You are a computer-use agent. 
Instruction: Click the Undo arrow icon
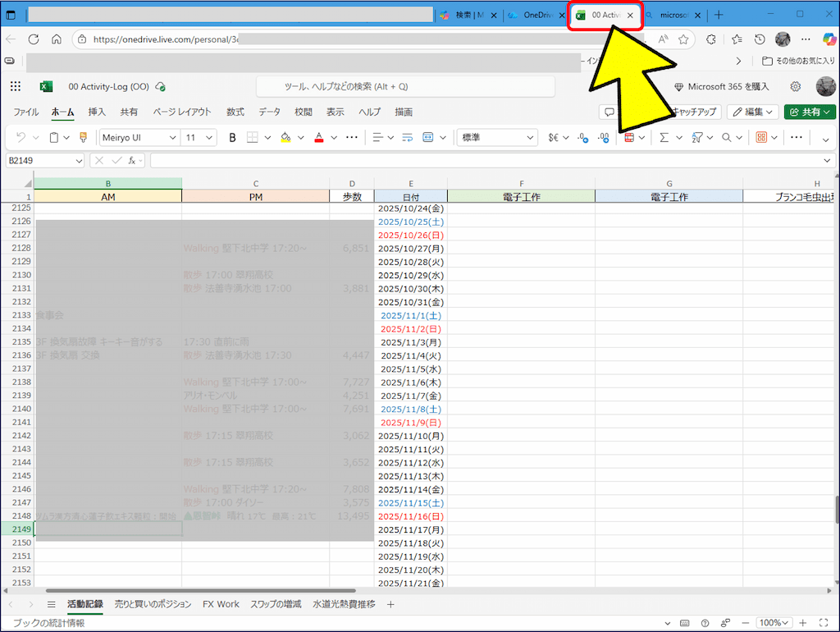22,137
